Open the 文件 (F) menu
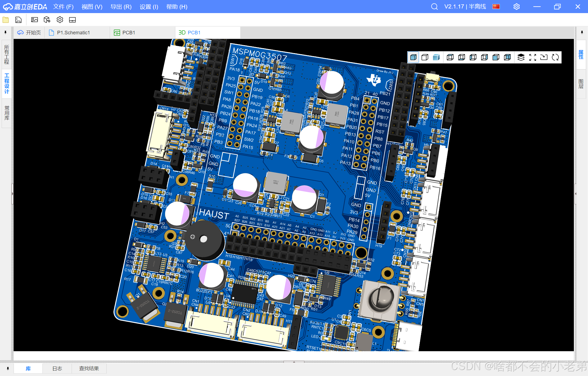 pyautogui.click(x=63, y=7)
